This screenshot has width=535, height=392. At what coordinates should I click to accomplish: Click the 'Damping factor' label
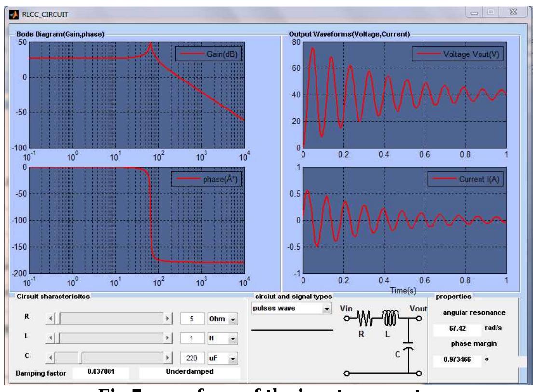point(41,373)
